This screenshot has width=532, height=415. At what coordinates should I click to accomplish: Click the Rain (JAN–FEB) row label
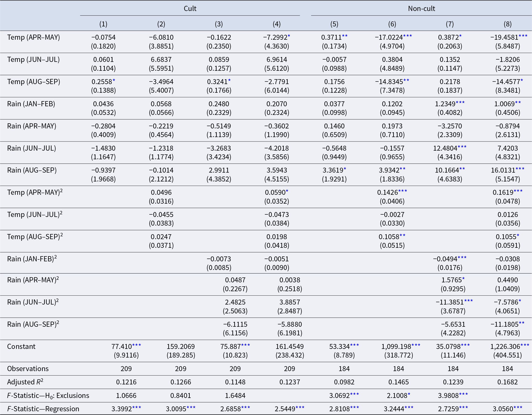click(31, 104)
